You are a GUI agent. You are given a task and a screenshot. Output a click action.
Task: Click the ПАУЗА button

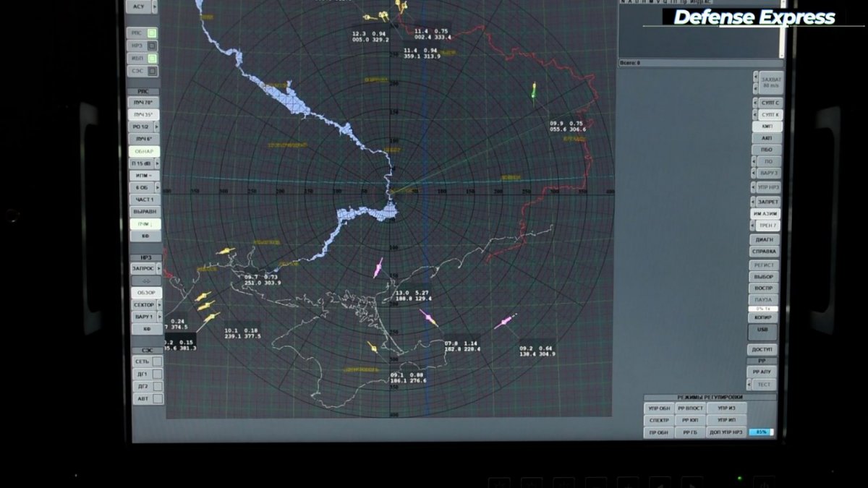[x=763, y=300]
